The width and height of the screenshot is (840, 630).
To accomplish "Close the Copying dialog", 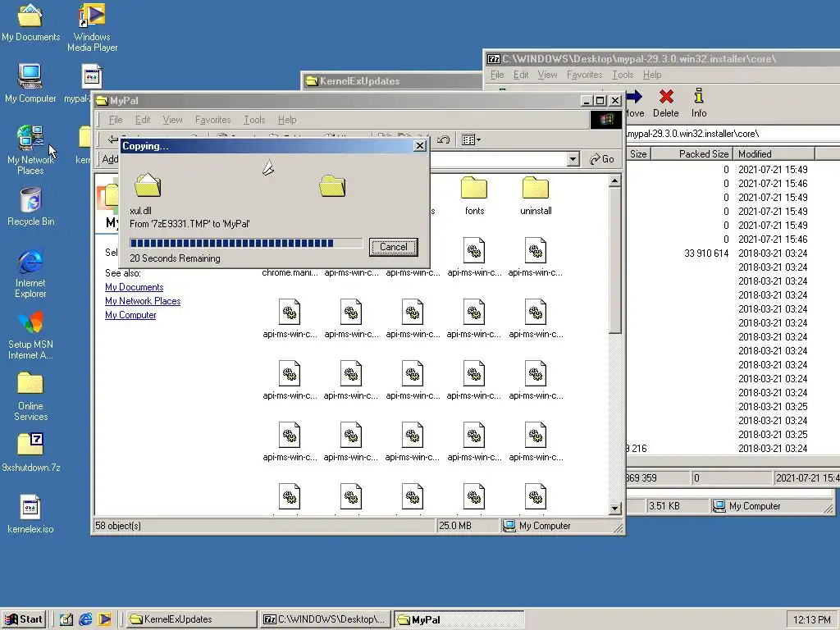I will point(420,146).
